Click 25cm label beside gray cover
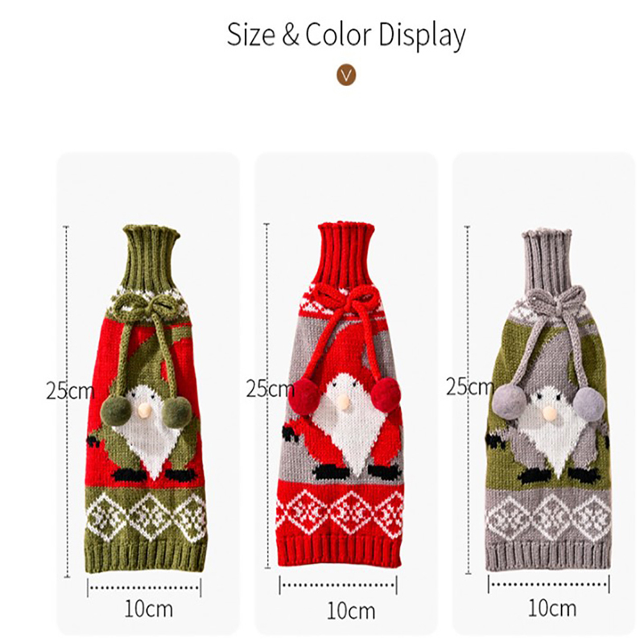644x644 pixels. (x=470, y=386)
